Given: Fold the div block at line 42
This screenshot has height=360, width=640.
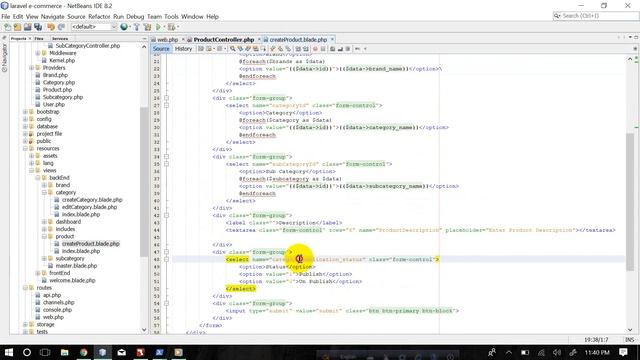Looking at the screenshot, I should point(167,215).
